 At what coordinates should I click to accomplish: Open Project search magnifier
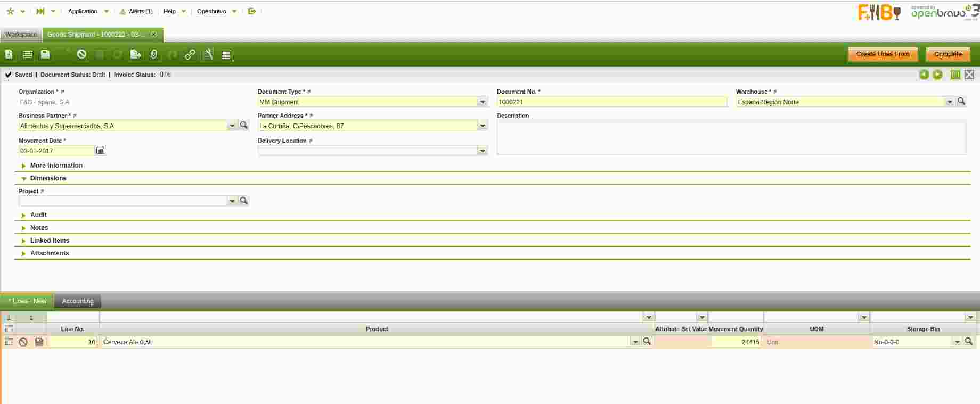click(244, 201)
